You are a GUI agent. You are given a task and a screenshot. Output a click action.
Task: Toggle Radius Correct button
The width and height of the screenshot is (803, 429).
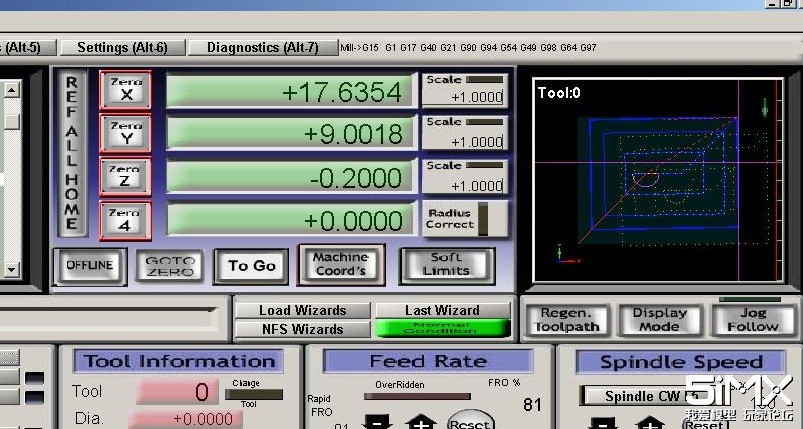[465, 219]
